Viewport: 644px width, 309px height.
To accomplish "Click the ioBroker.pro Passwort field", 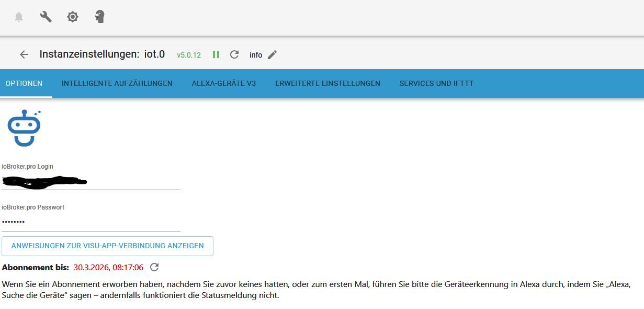I will pos(89,222).
